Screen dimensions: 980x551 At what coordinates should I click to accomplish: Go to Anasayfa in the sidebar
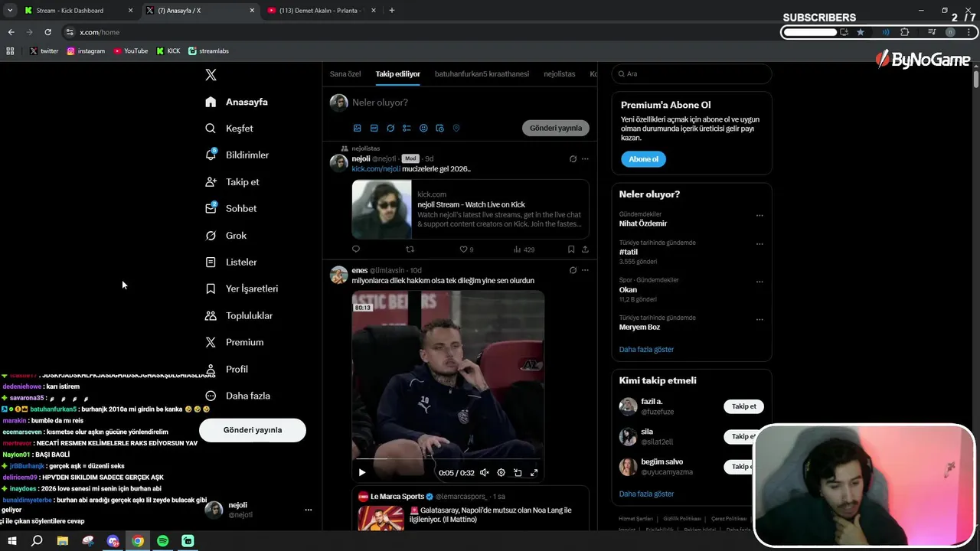pyautogui.click(x=237, y=102)
